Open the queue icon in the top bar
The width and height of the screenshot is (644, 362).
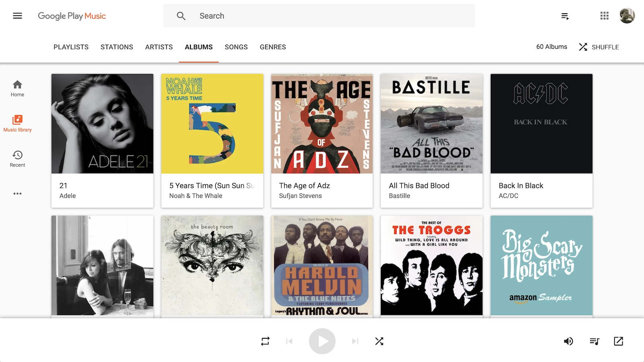point(565,16)
